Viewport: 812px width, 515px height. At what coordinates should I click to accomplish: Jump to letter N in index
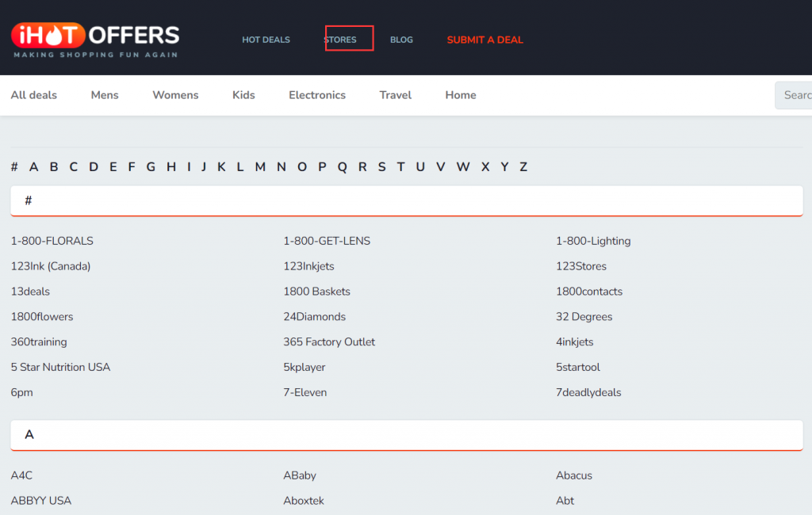point(282,166)
